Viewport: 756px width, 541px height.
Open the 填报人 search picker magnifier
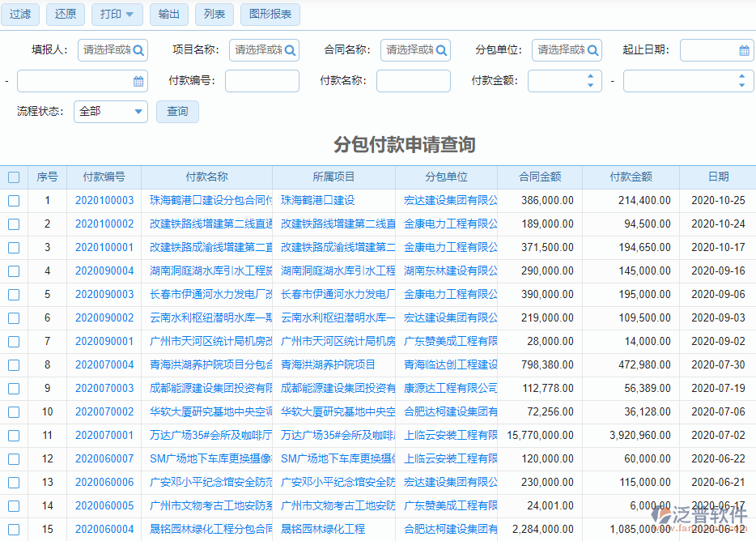click(138, 49)
